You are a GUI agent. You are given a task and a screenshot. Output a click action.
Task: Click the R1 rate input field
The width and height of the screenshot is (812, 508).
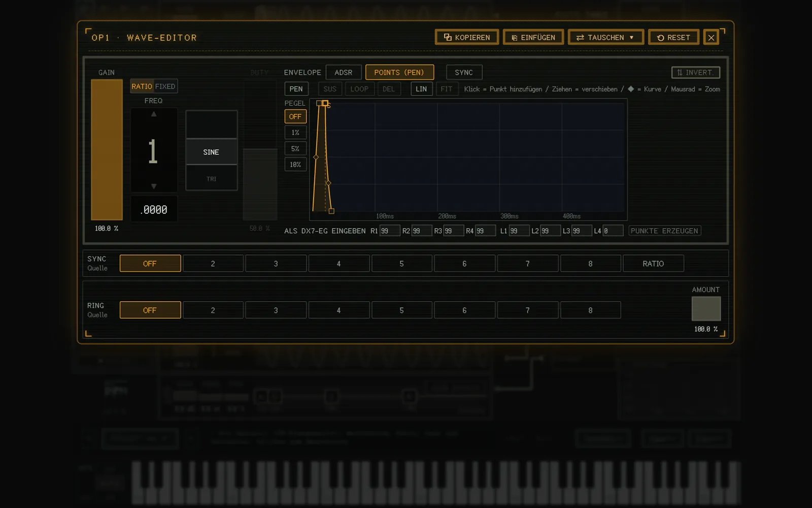point(390,231)
